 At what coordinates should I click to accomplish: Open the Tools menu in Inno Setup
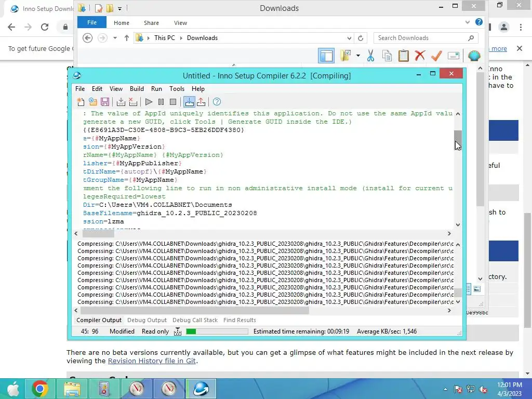[177, 88]
